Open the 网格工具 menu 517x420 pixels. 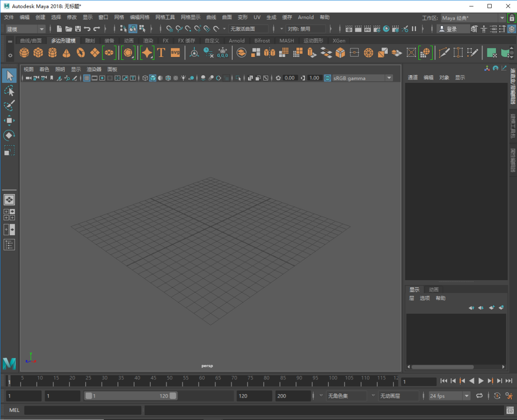click(165, 17)
